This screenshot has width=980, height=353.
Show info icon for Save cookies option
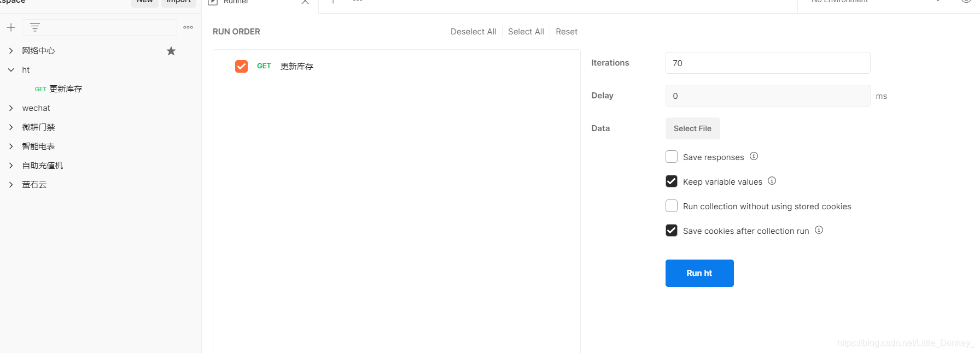[x=819, y=230]
